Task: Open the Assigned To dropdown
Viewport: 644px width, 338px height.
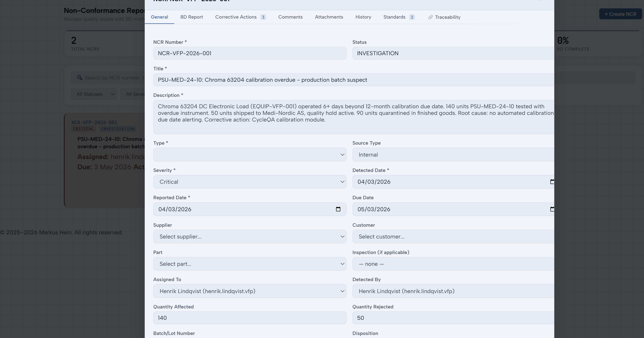Action: 250,291
